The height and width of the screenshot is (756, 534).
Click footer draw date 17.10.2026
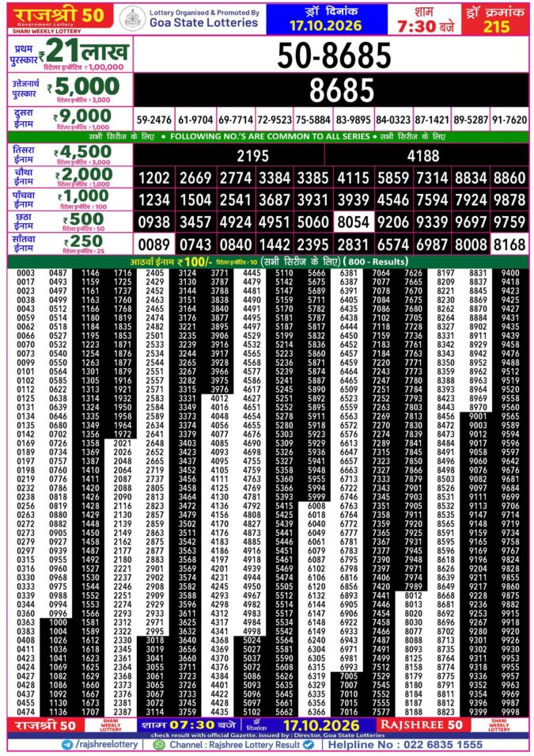tap(321, 726)
